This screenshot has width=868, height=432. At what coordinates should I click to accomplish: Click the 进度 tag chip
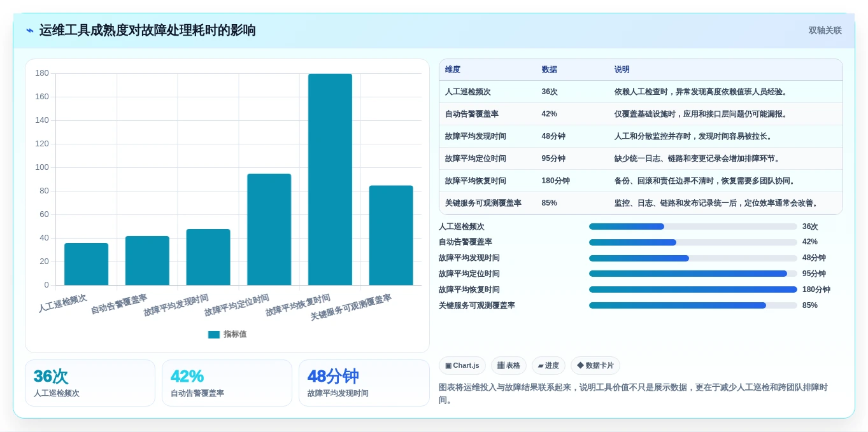(x=548, y=366)
